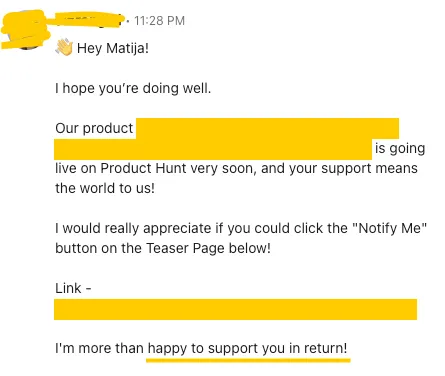The height and width of the screenshot is (376, 445).
Task: Click the waving hand emoji
Action: pos(64,47)
